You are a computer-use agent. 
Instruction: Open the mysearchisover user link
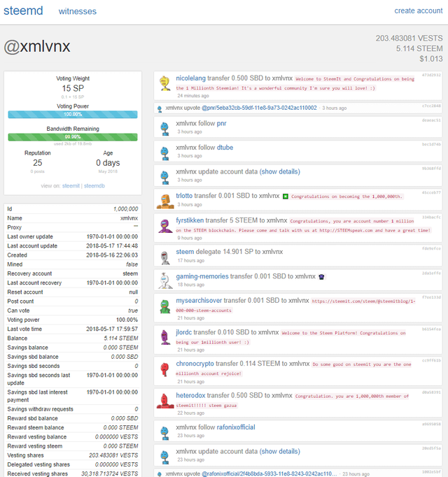click(x=199, y=301)
